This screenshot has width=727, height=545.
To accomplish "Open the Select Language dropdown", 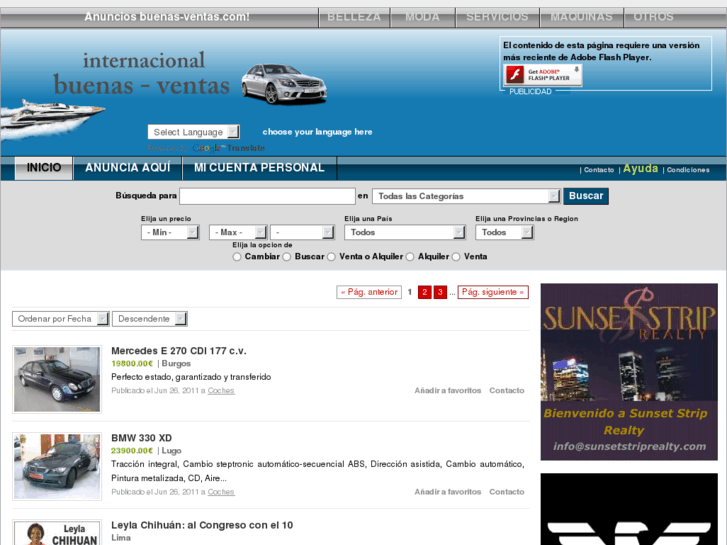I will point(193,132).
